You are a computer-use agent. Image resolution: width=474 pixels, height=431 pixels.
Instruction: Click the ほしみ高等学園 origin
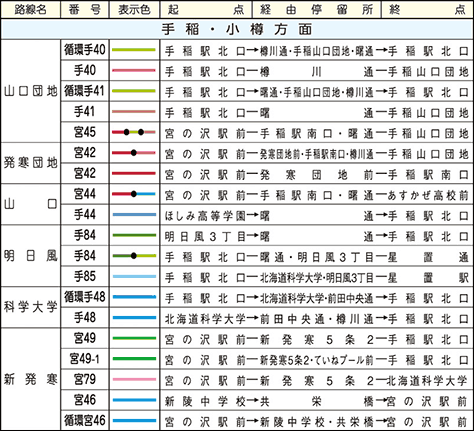(205, 216)
